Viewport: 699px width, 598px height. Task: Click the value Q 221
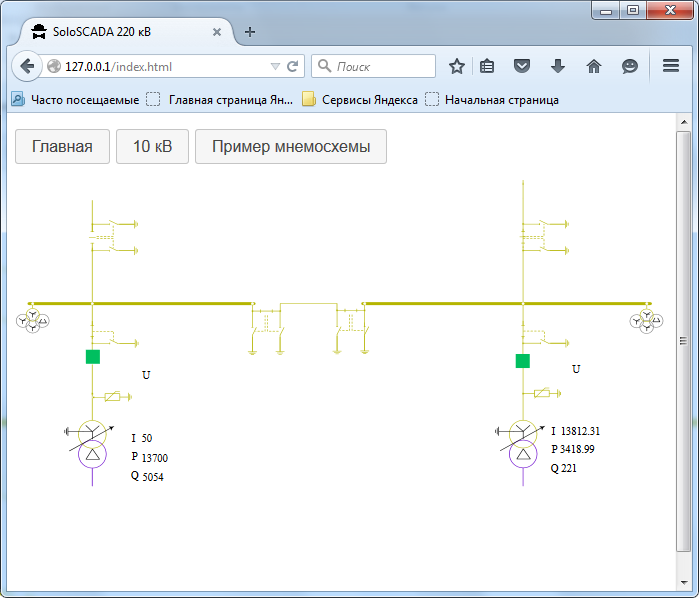click(x=563, y=468)
